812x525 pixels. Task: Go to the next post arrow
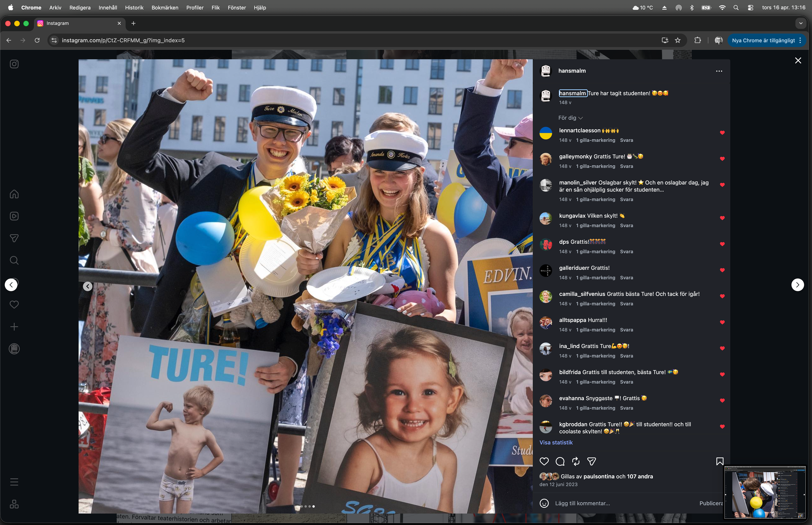pyautogui.click(x=797, y=285)
